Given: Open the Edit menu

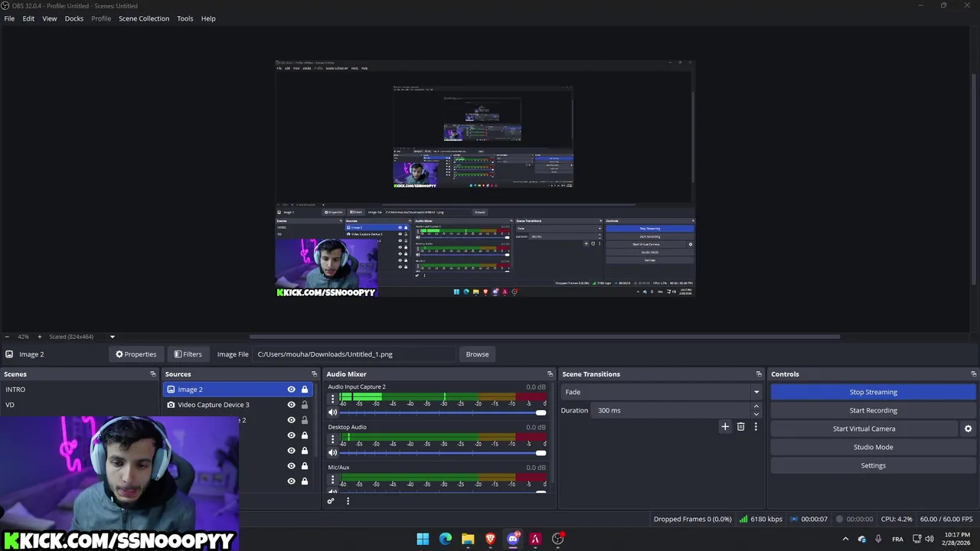Looking at the screenshot, I should click(28, 18).
